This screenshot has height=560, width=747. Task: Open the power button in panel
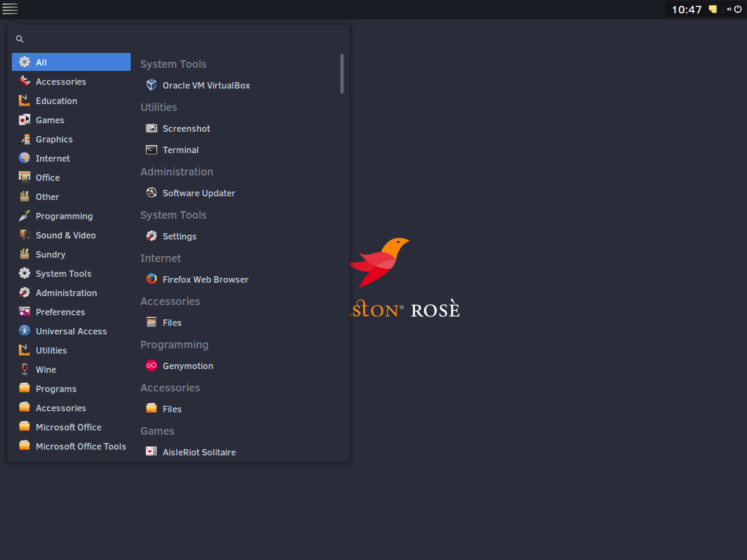738,9
